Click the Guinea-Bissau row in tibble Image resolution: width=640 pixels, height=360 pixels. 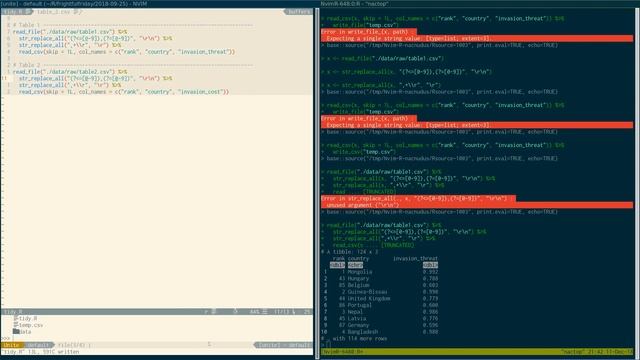coord(380,292)
